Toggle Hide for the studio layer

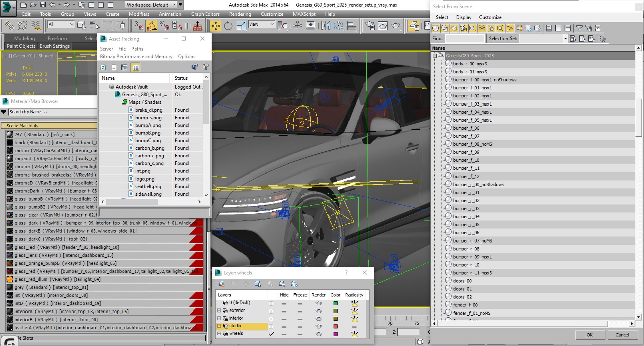click(284, 327)
